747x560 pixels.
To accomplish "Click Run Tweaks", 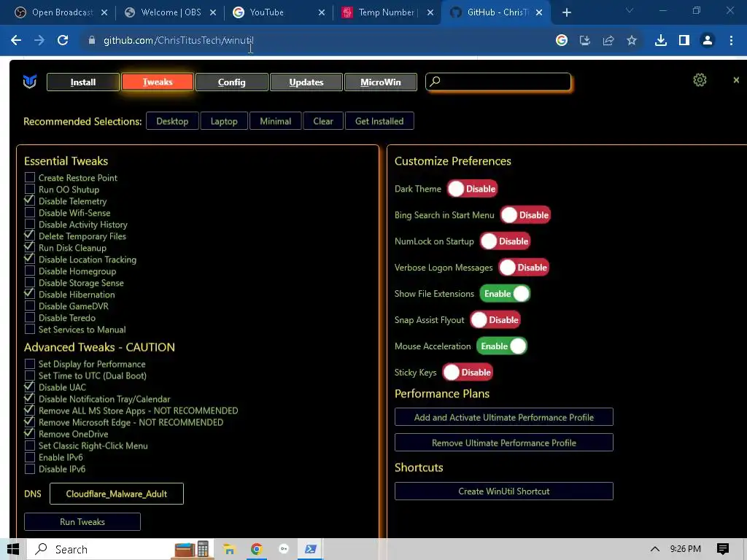I will (x=82, y=522).
